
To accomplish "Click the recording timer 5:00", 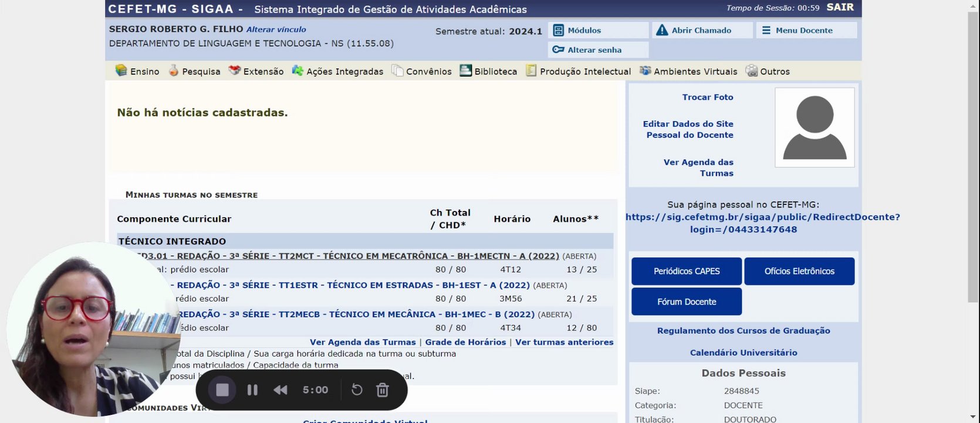I will [x=315, y=390].
